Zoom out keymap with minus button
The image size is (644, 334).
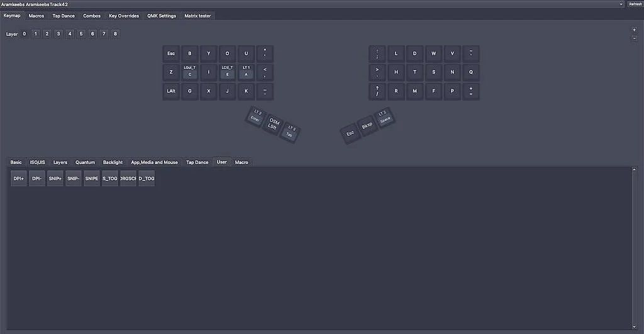[634, 38]
